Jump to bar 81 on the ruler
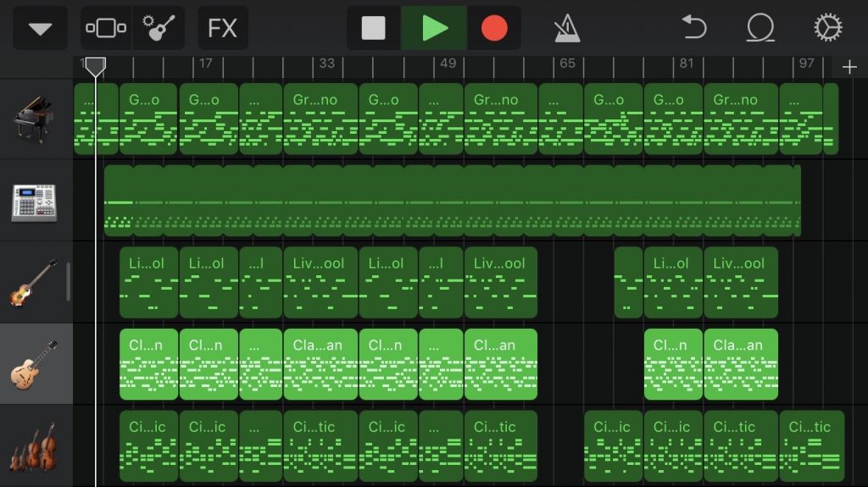Image resolution: width=868 pixels, height=487 pixels. [687, 64]
